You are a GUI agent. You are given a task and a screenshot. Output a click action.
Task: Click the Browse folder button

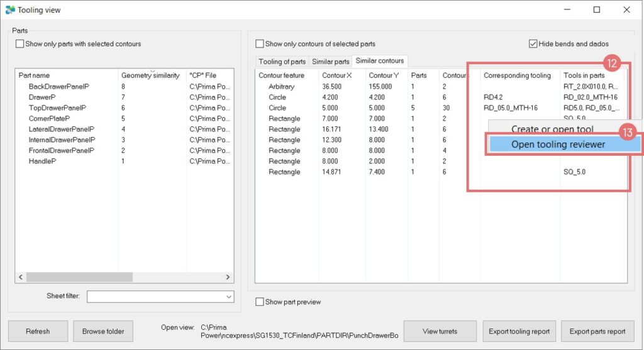(103, 331)
